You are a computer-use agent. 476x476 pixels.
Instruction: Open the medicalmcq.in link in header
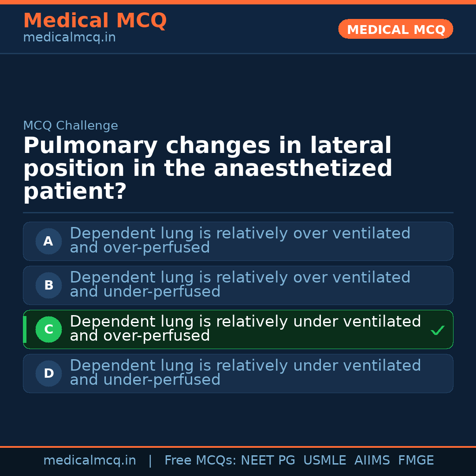pyautogui.click(x=69, y=37)
